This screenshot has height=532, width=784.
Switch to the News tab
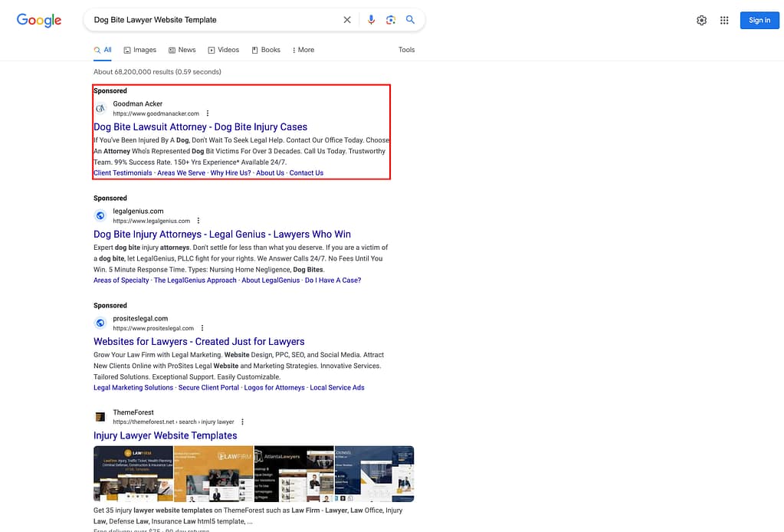pos(182,50)
